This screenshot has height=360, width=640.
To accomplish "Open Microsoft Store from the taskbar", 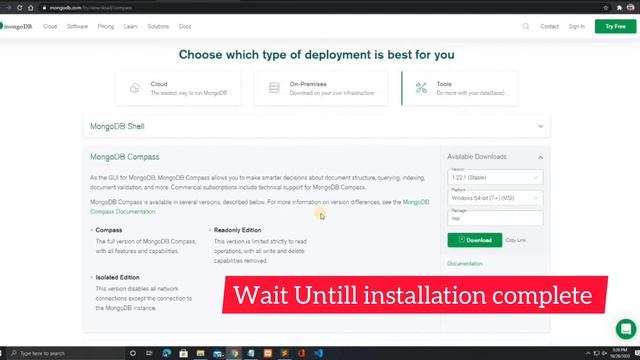I will pyautogui.click(x=184, y=353).
